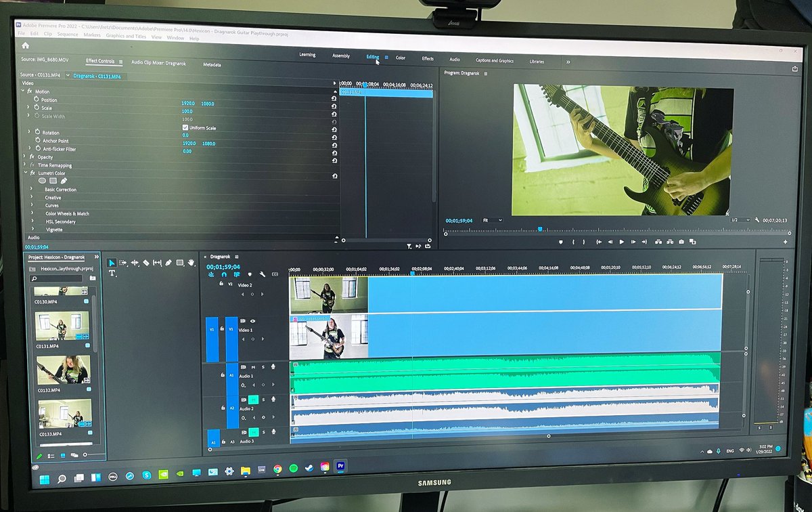Open the Editing workspace

[x=373, y=57]
